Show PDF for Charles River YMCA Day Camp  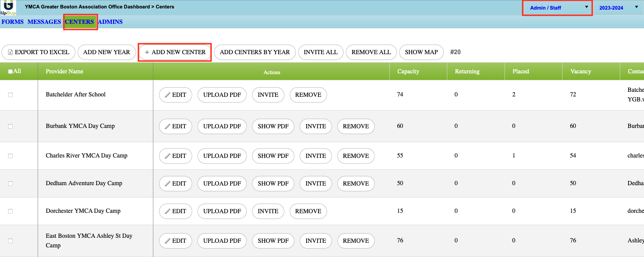tap(273, 156)
